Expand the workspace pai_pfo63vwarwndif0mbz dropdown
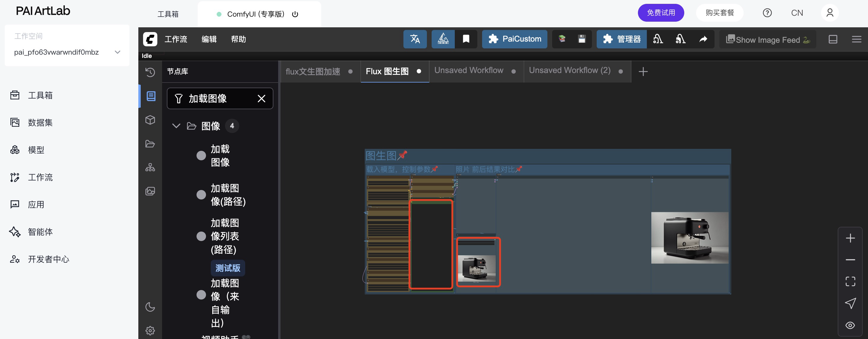The width and height of the screenshot is (868, 339). (118, 52)
